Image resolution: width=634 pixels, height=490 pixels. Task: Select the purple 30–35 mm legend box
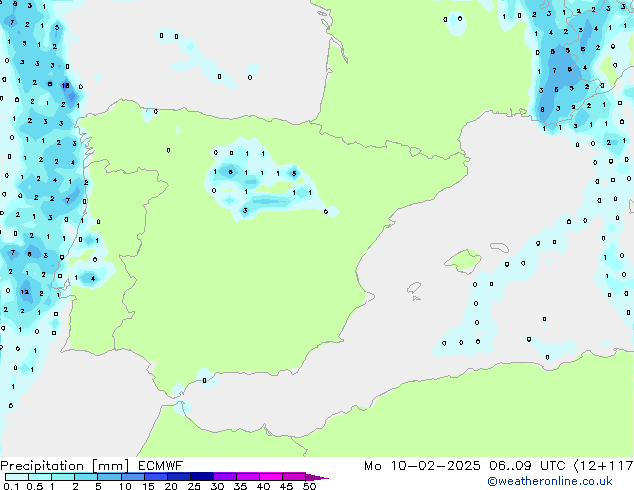tap(224, 477)
